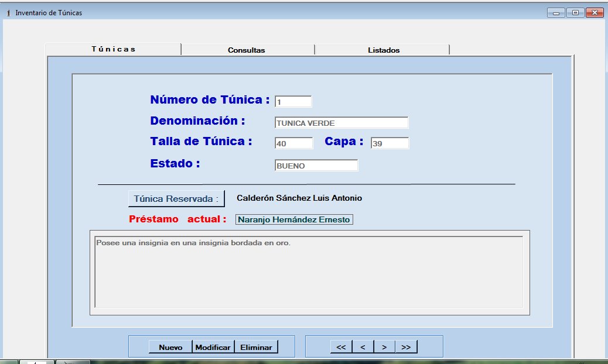Focus the Capa input field
The width and height of the screenshot is (608, 364).
(390, 143)
